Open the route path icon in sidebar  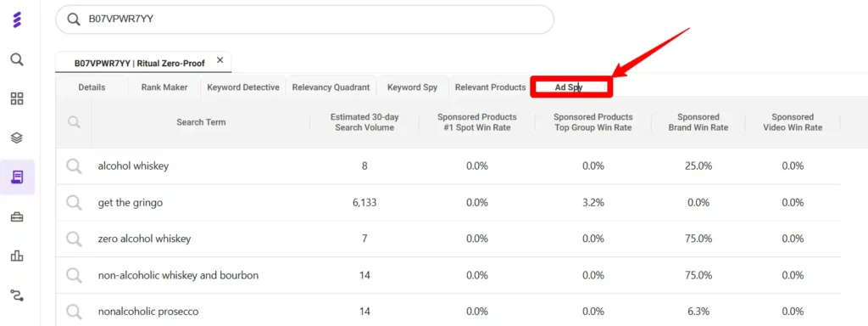pyautogui.click(x=17, y=295)
